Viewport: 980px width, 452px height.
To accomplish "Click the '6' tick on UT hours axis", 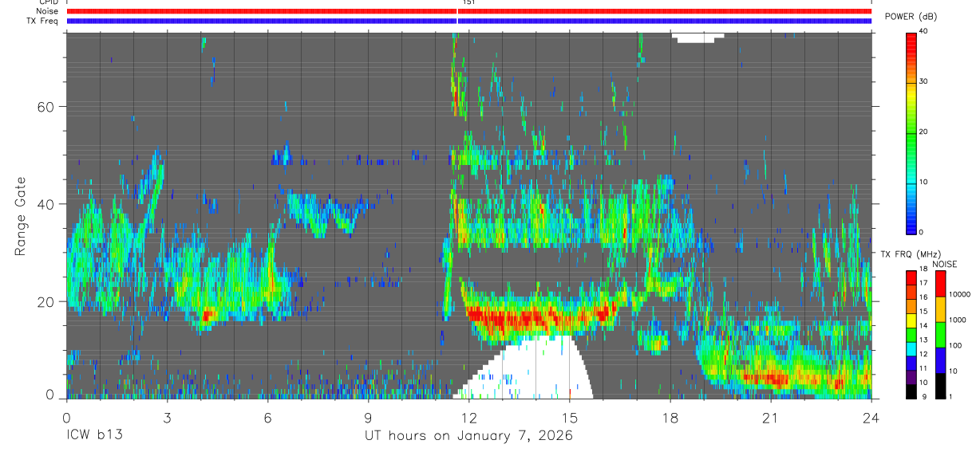I will click(x=268, y=418).
